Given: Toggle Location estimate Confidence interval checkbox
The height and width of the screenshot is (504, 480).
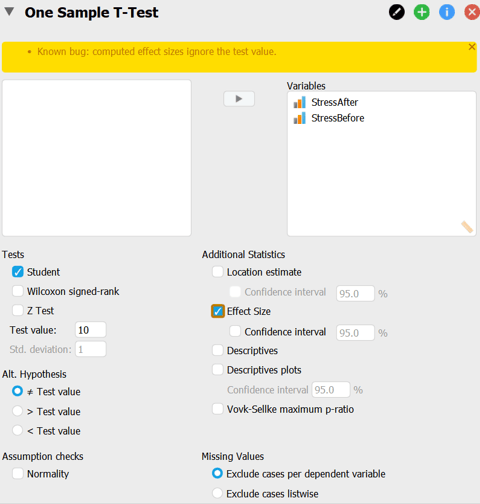Looking at the screenshot, I should point(235,292).
